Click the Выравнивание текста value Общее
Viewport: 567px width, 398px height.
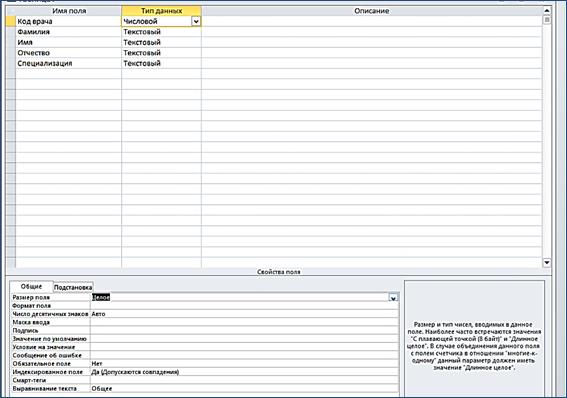click(244, 389)
